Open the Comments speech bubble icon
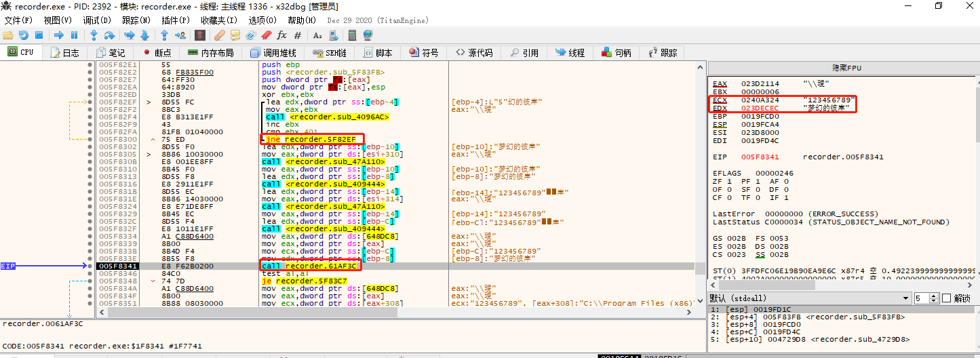Image resolution: width=980 pixels, height=358 pixels. pos(235,35)
